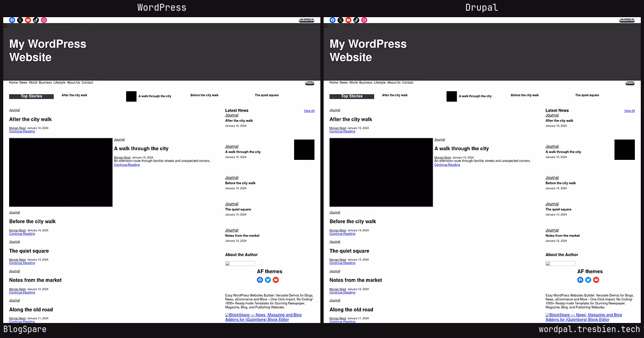Open 'Along the old road' post in WordPress panel
Screen dimensions: 644x338
tap(31, 310)
